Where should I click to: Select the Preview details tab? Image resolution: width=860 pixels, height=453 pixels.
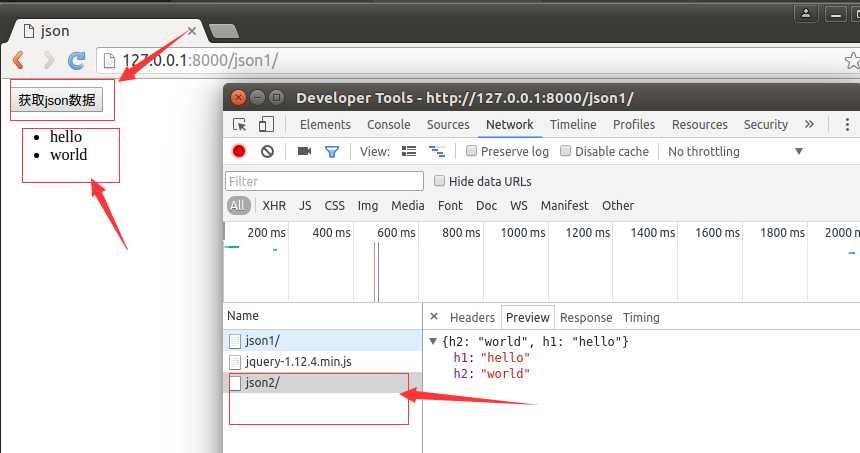(528, 318)
